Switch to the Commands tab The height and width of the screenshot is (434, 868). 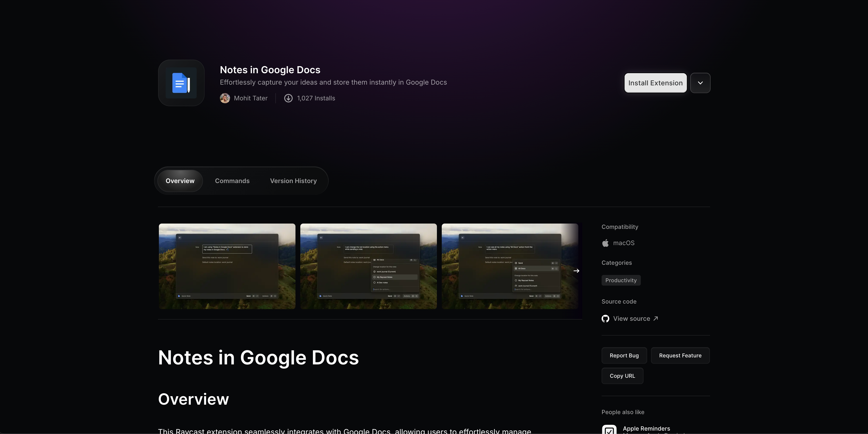[x=232, y=181]
